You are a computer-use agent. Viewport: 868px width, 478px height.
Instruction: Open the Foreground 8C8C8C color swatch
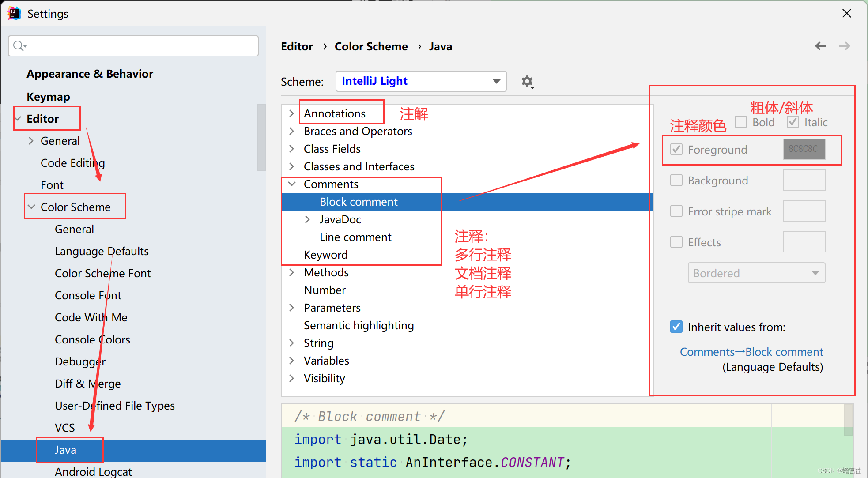coord(804,149)
